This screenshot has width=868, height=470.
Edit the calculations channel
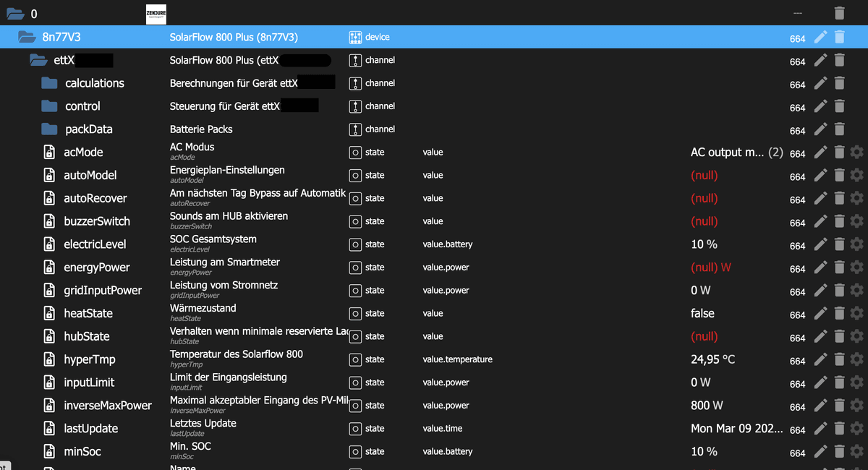click(820, 83)
